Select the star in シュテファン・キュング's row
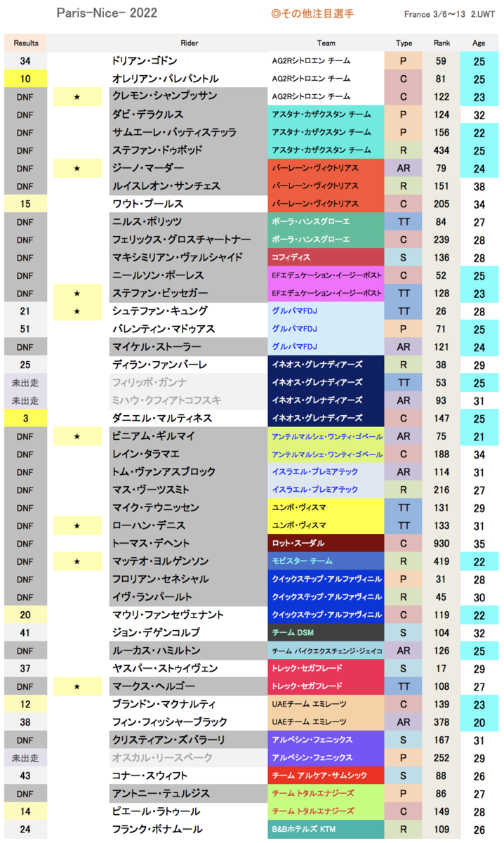 77,311
